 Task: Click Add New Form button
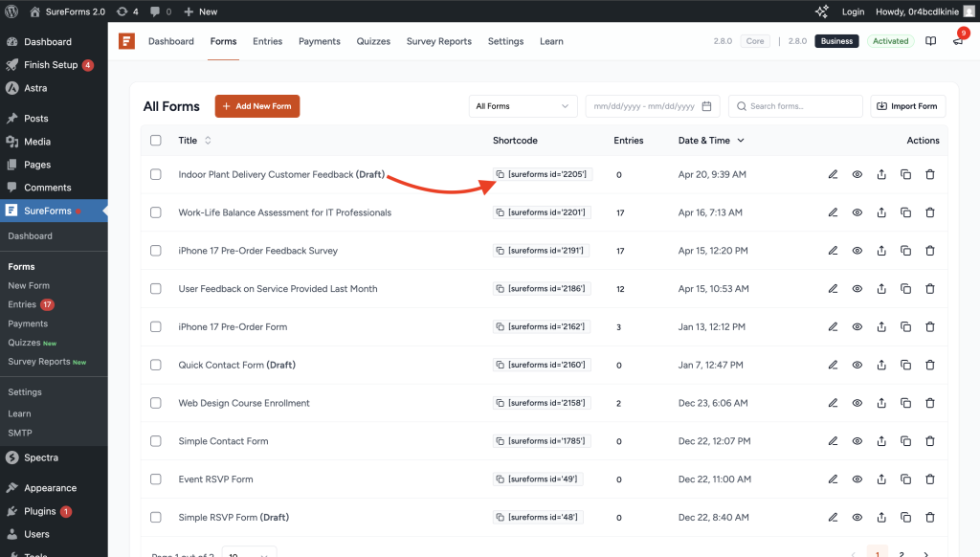pyautogui.click(x=257, y=106)
